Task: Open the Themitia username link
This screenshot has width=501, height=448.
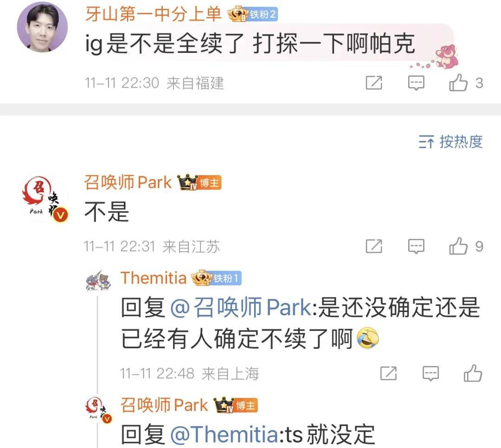Action: tap(154, 278)
